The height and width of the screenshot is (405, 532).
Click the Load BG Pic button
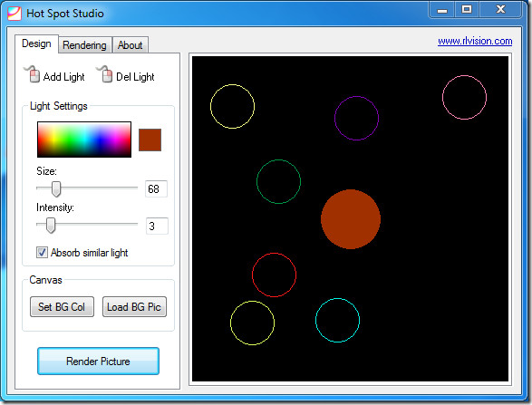(x=134, y=306)
